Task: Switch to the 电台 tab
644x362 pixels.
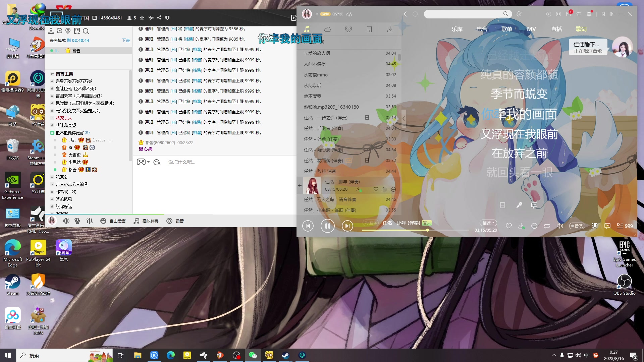Action: pyautogui.click(x=482, y=29)
